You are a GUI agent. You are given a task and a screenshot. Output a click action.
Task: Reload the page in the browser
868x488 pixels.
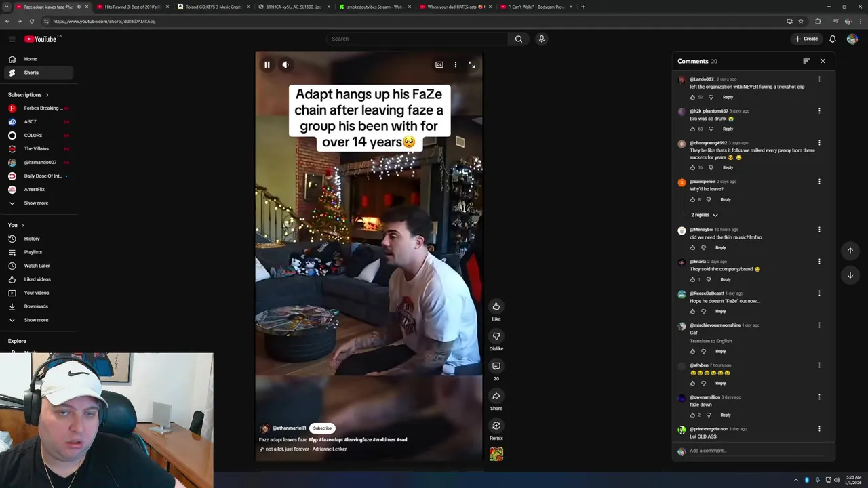[31, 21]
